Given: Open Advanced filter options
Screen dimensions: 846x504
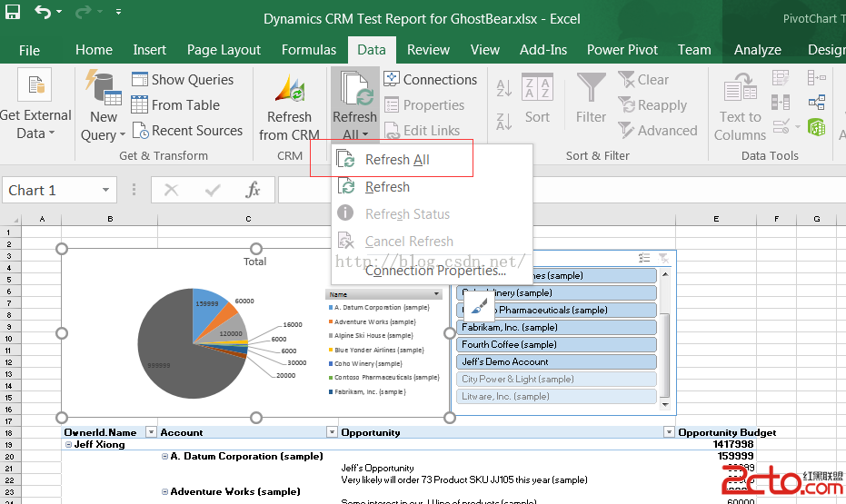Looking at the screenshot, I should click(658, 131).
